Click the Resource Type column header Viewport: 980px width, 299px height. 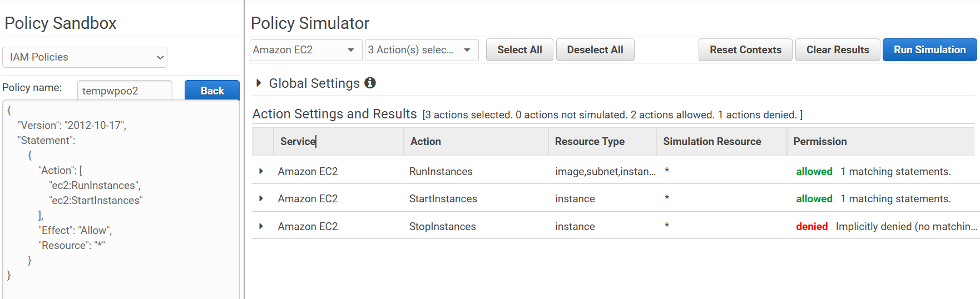click(x=590, y=142)
